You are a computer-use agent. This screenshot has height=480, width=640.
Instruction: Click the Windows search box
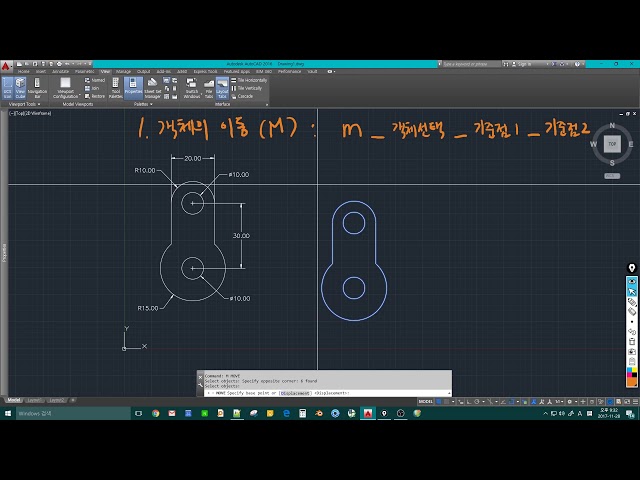coord(73,413)
